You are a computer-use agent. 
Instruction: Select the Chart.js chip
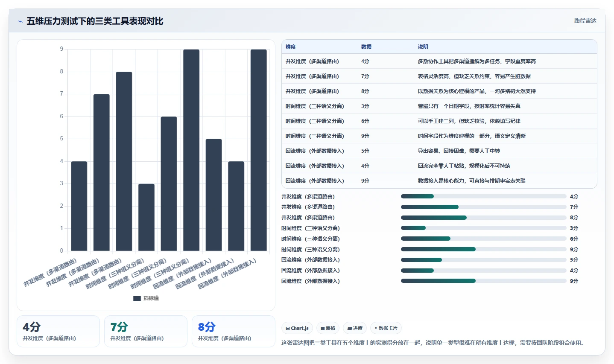coord(297,328)
